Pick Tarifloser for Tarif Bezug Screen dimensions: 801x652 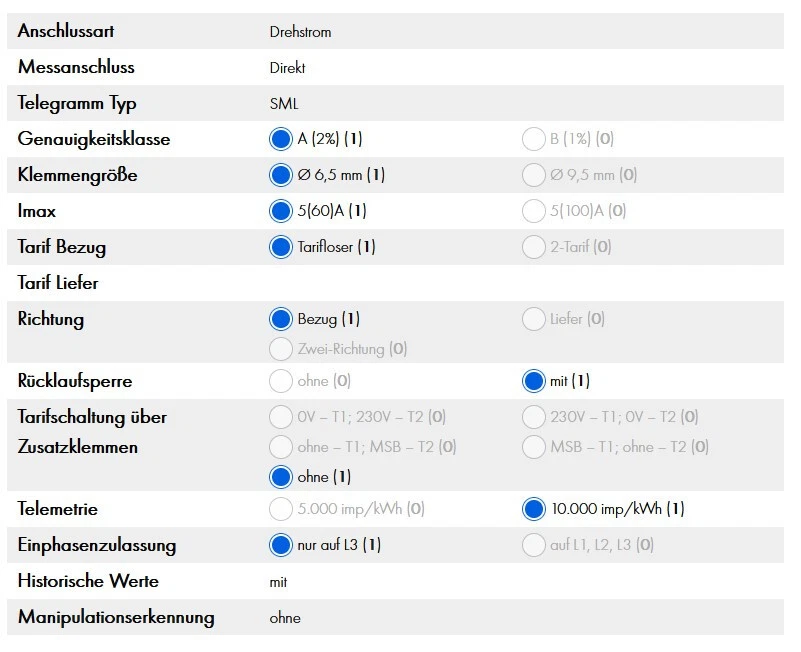coord(280,247)
